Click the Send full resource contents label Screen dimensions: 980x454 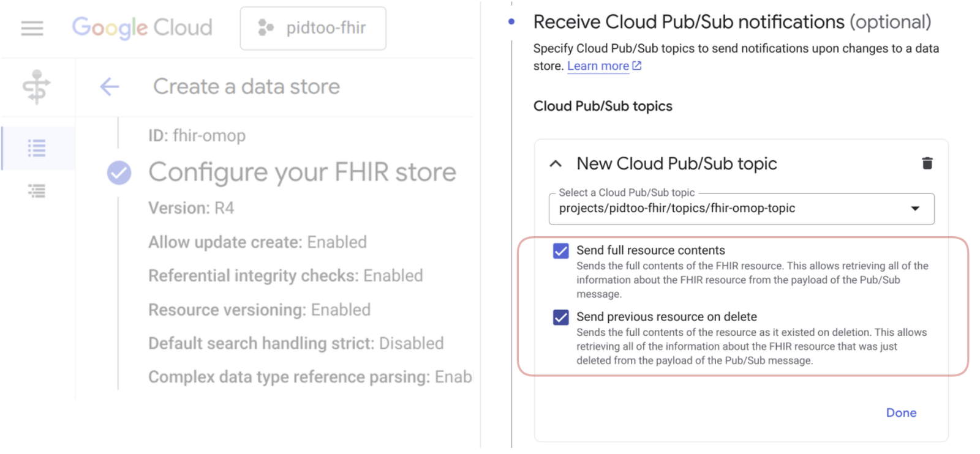650,250
